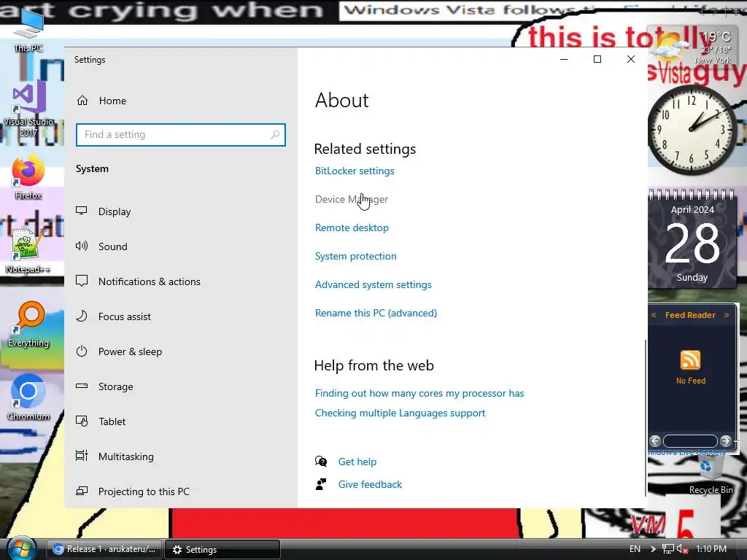
Task: Open Device Manager link
Action: [x=352, y=199]
